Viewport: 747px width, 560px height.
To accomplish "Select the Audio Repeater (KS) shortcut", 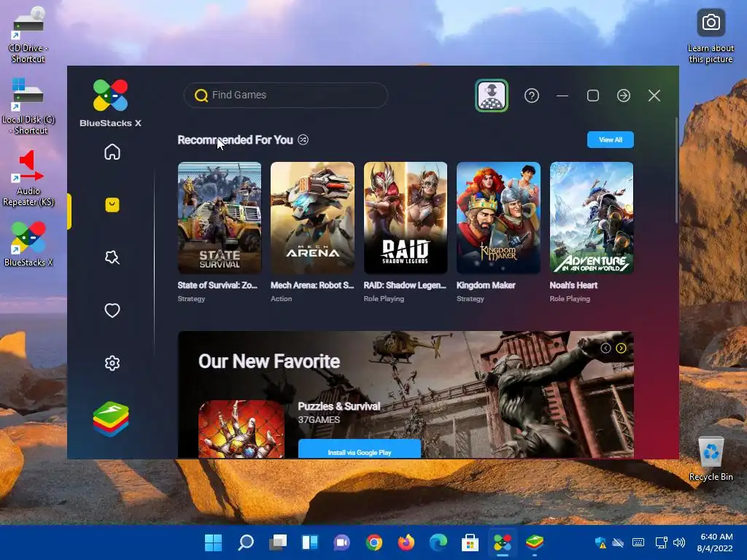I will tap(28, 178).
